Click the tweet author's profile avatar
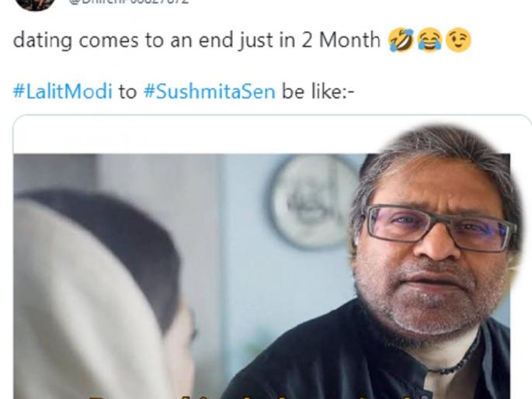The width and height of the screenshot is (532, 399). click(x=35, y=3)
